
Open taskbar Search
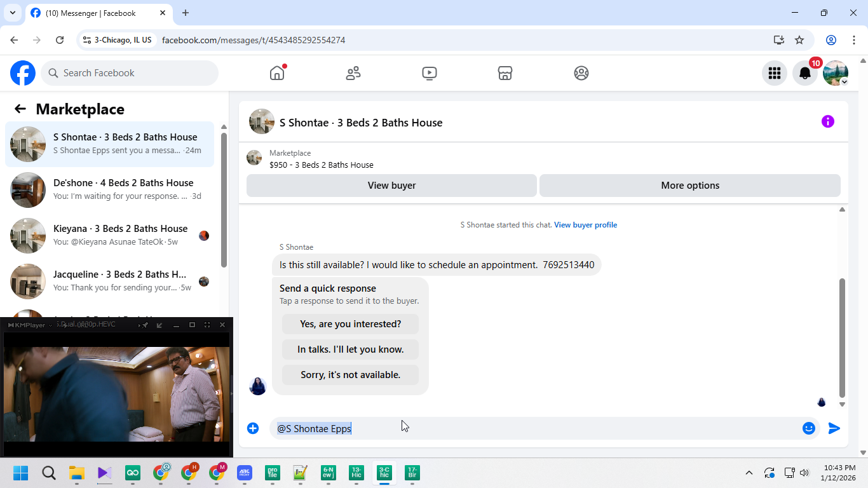tap(49, 473)
